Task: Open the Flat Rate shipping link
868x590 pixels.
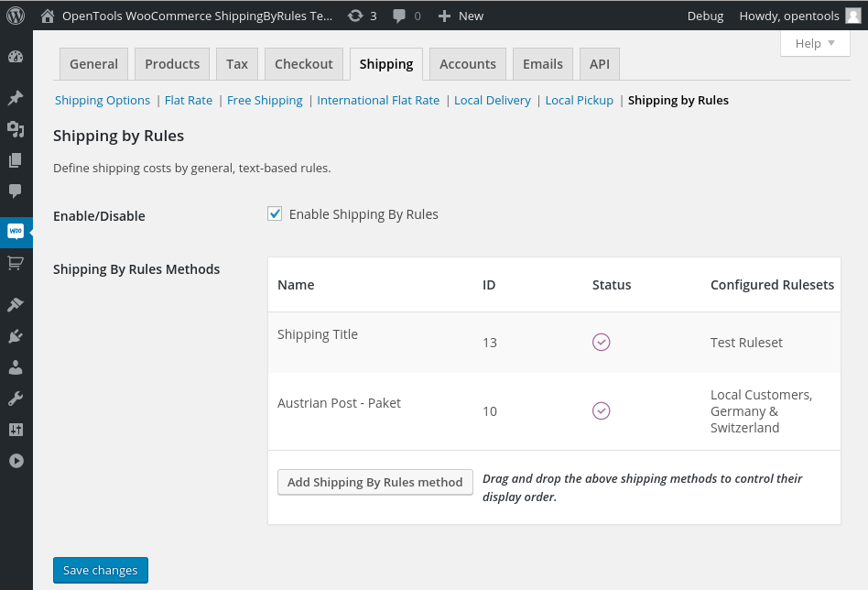Action: coord(189,100)
